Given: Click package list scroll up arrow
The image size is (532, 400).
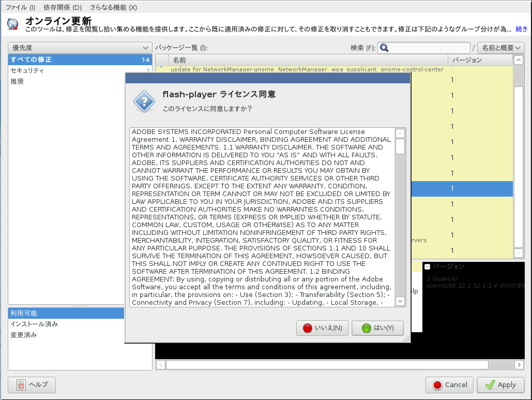Looking at the screenshot, I should [x=519, y=61].
